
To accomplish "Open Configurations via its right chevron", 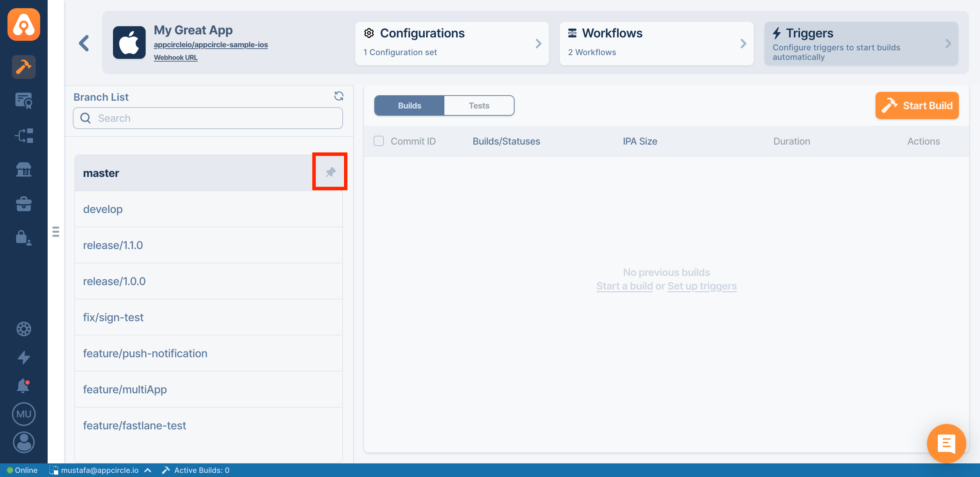I will click(x=538, y=43).
